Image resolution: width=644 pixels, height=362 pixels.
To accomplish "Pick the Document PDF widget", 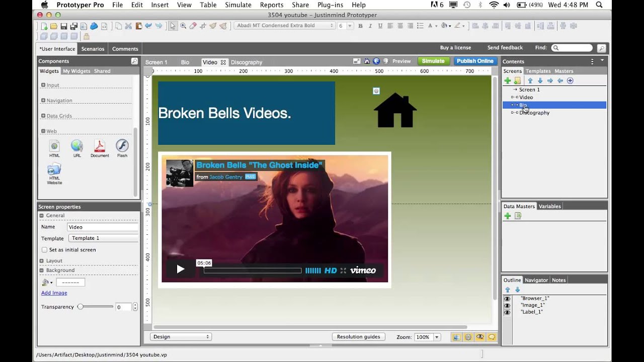I will 100,149.
